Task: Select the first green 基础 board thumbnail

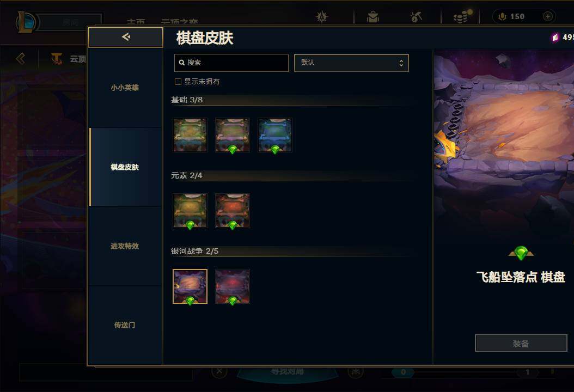Action: tap(190, 135)
